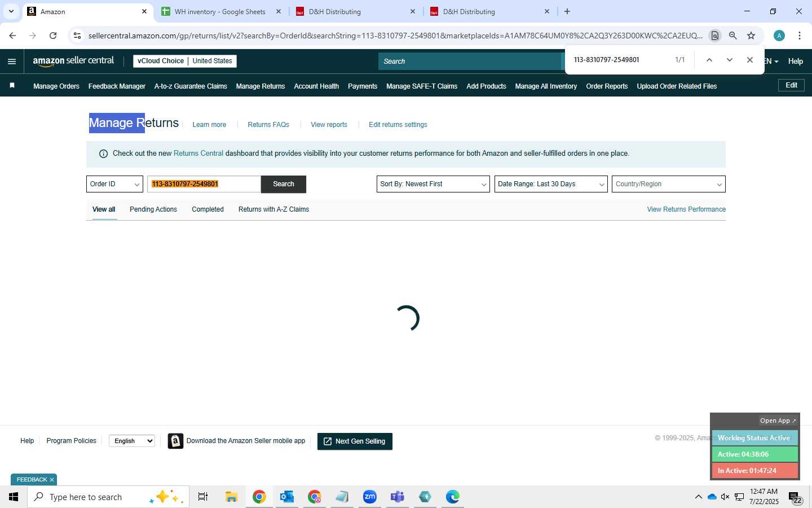812x508 pixels.
Task: Close the WH inventory Google Sheets tab
Action: tap(279, 11)
